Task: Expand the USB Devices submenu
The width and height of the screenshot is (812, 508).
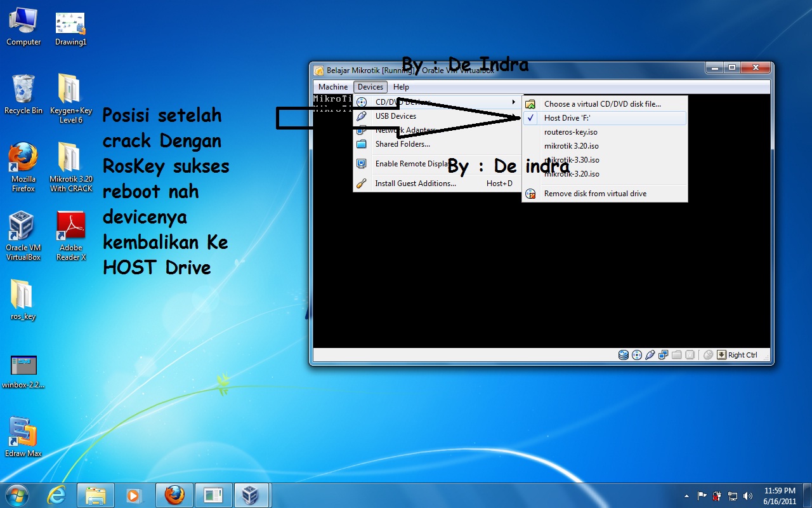Action: point(395,116)
